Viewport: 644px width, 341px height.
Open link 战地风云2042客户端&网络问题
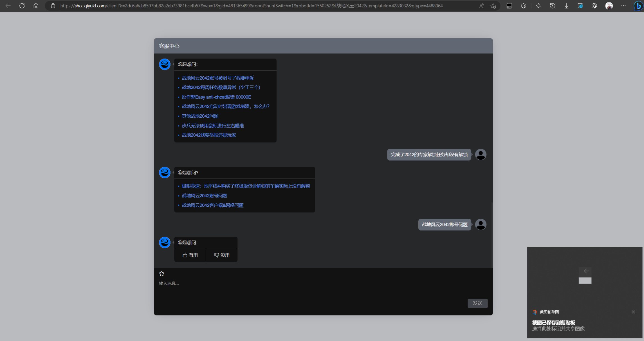[213, 205]
